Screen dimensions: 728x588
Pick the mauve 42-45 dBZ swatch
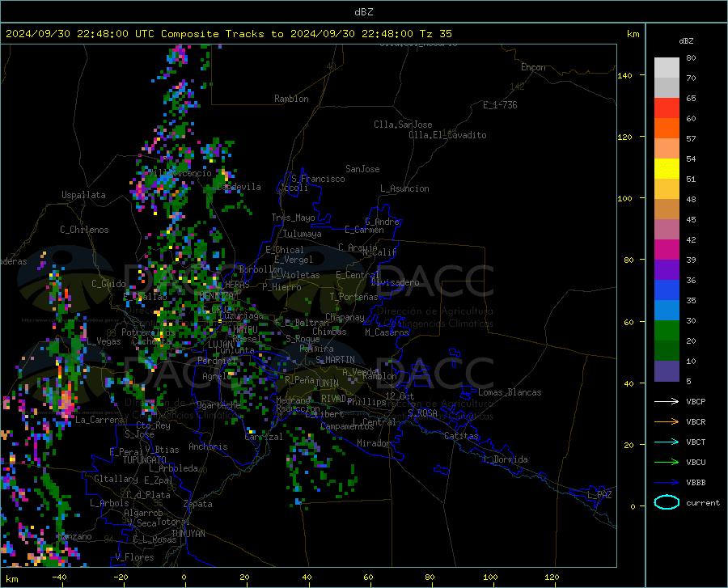[x=667, y=230]
